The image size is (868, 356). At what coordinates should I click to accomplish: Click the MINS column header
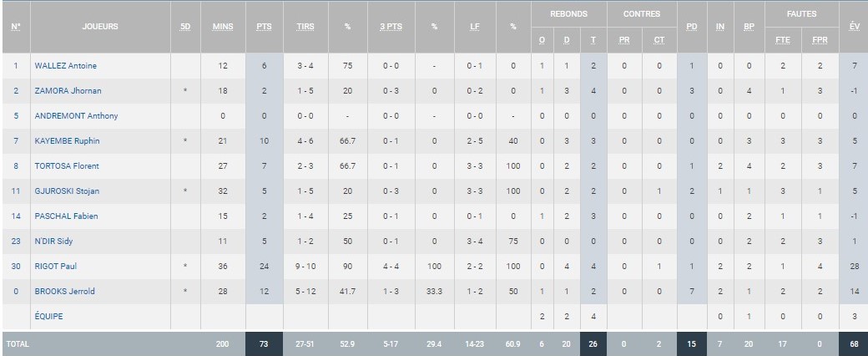pos(223,27)
